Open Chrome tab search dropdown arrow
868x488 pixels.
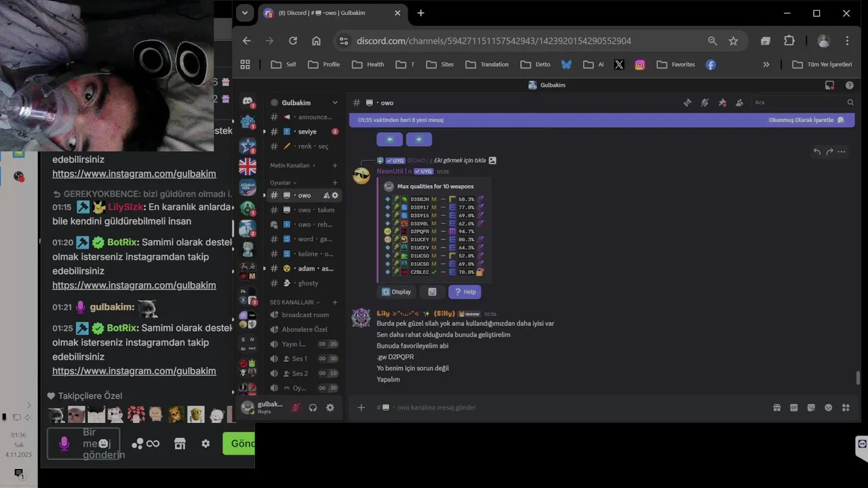coord(245,13)
